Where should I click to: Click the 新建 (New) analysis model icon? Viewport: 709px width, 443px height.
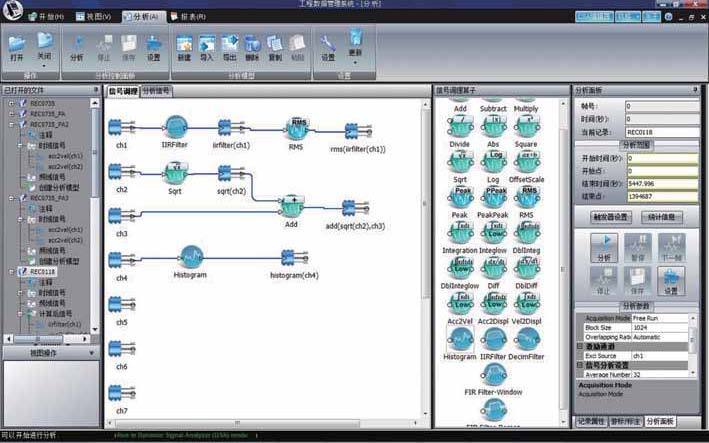184,47
